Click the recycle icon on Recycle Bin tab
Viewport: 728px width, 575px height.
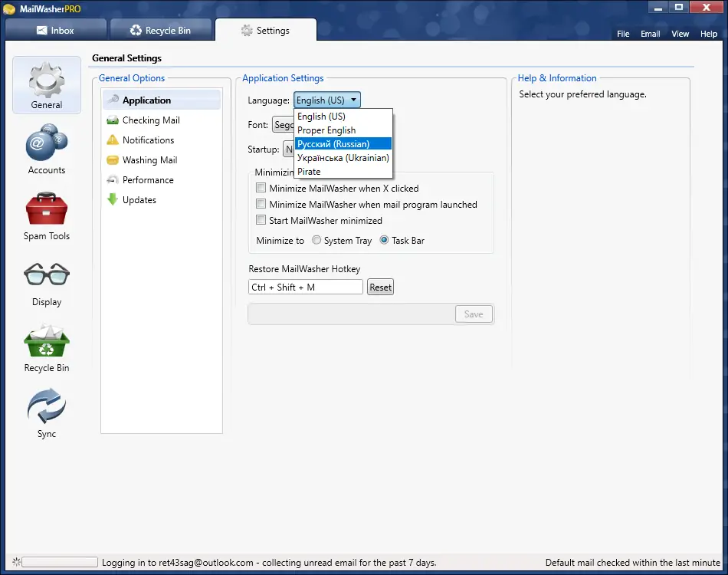click(x=136, y=30)
